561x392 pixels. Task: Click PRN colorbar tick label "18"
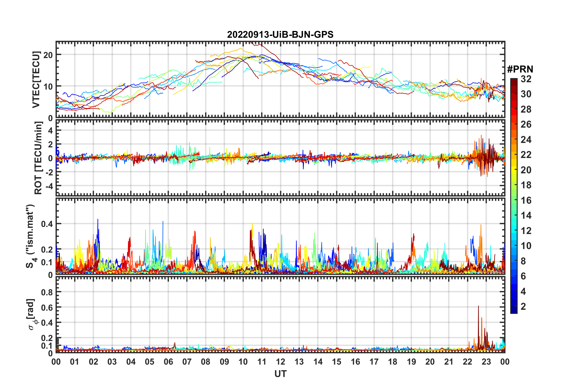click(526, 185)
